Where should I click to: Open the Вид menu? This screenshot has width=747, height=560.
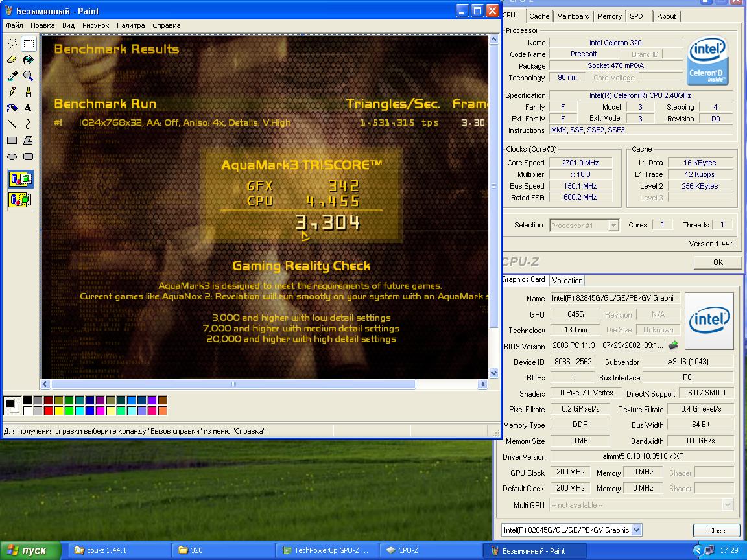coord(68,26)
